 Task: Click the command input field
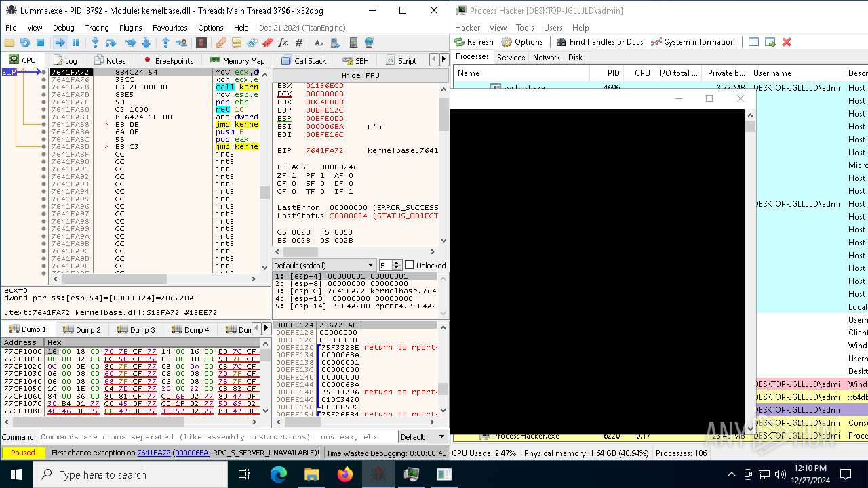[218, 436]
